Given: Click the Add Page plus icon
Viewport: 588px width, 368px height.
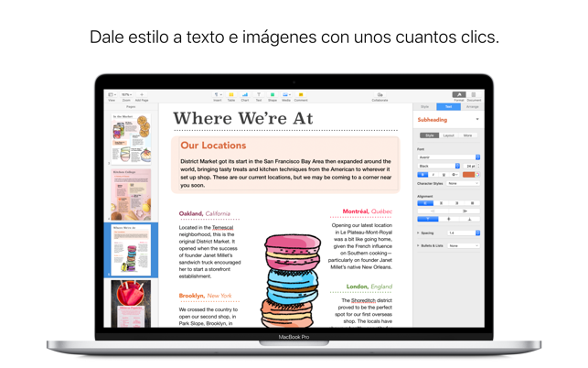Looking at the screenshot, I should 142,94.
